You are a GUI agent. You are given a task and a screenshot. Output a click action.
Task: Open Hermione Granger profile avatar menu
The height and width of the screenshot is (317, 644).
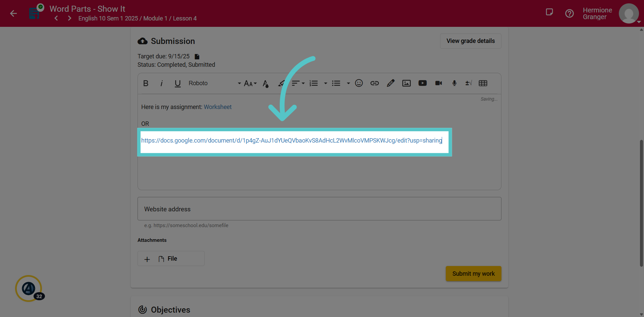[629, 13]
